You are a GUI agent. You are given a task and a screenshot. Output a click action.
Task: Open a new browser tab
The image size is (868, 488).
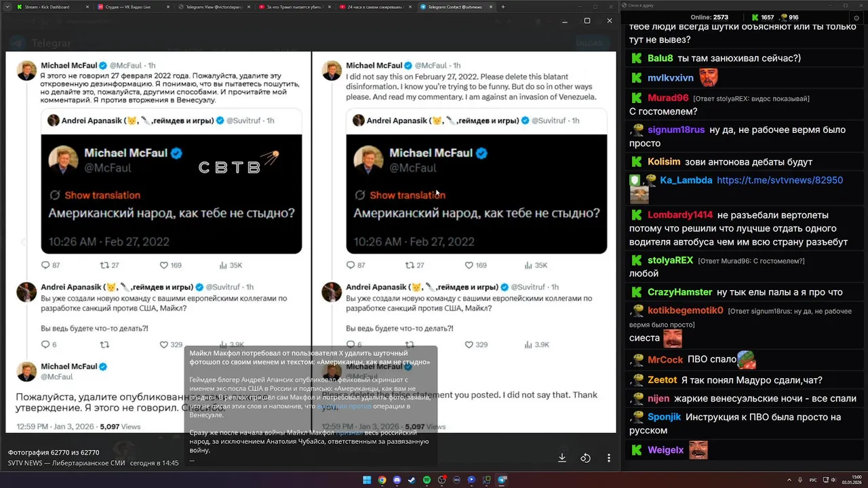coord(502,7)
